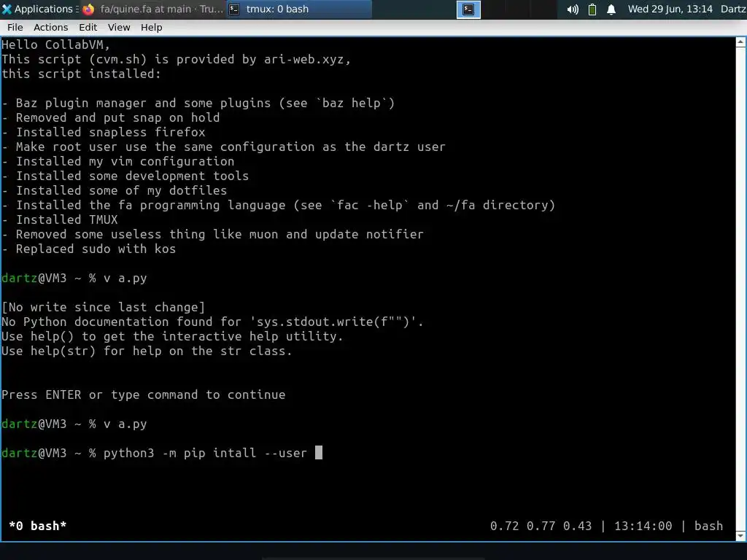Screen dimensions: 747x560
Task: Click the second 'v a.py' command line
Action: coord(74,424)
